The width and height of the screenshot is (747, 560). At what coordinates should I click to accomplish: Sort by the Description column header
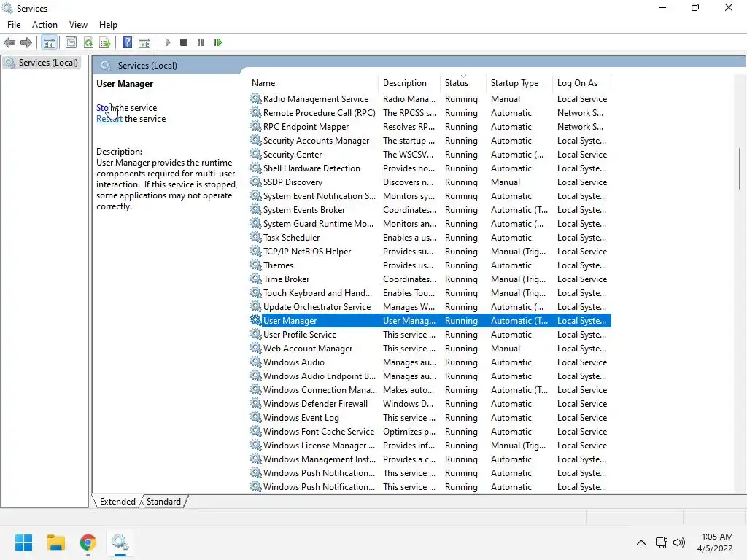coord(409,83)
